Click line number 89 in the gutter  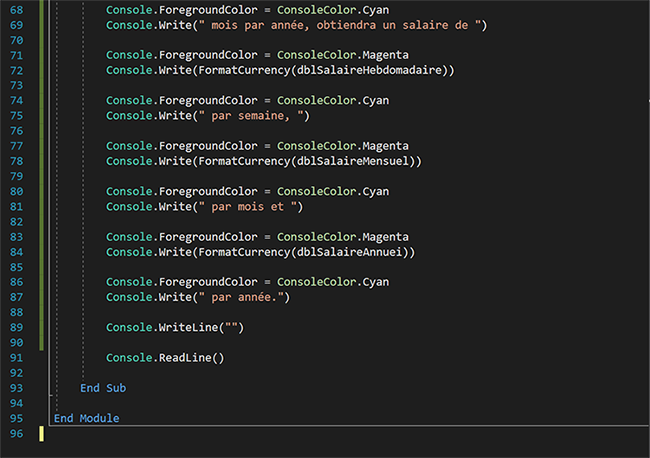(x=17, y=328)
